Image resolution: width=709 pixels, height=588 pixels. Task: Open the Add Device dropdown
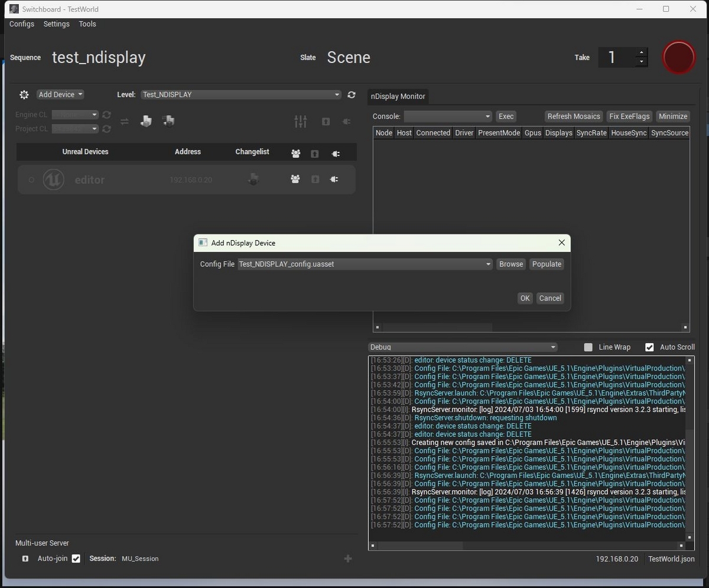point(60,94)
